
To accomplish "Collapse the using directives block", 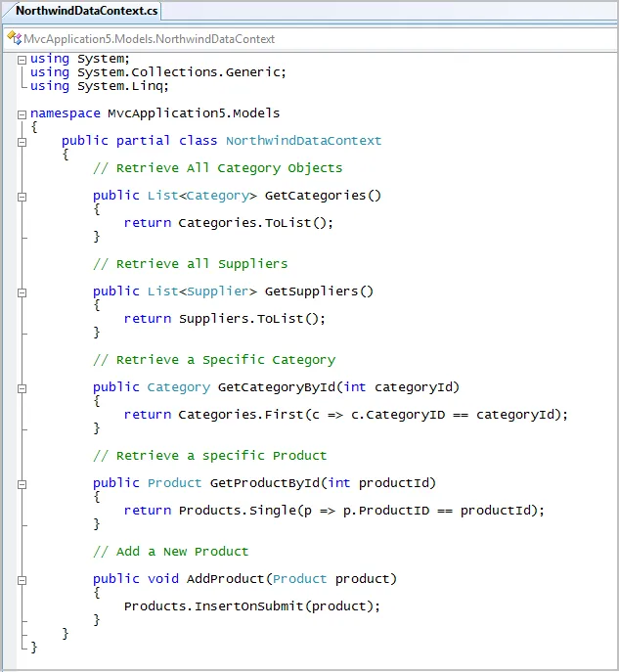I will pyautogui.click(x=22, y=60).
